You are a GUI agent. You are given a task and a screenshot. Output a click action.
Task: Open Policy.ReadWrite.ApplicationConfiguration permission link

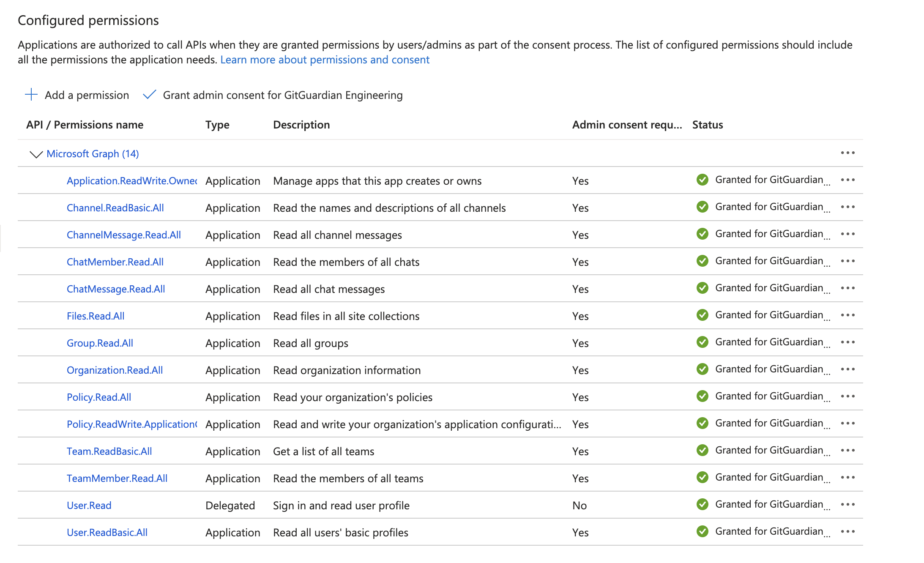(132, 424)
